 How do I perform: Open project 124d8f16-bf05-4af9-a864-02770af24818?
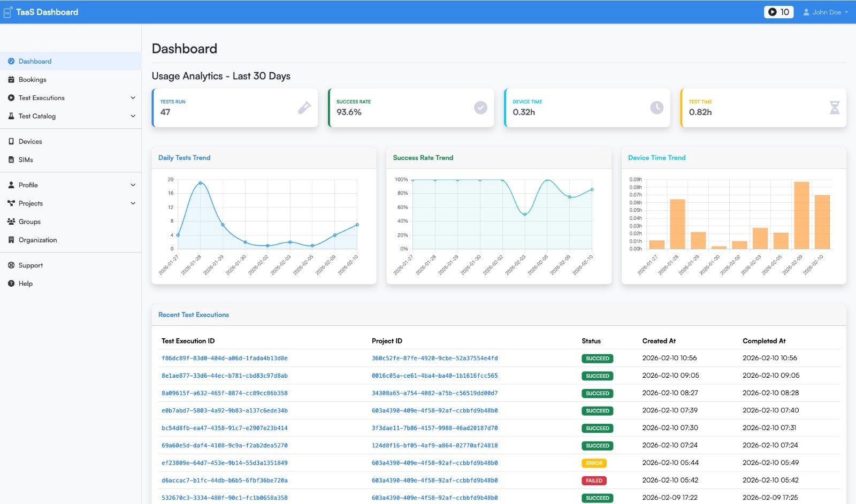tap(435, 446)
